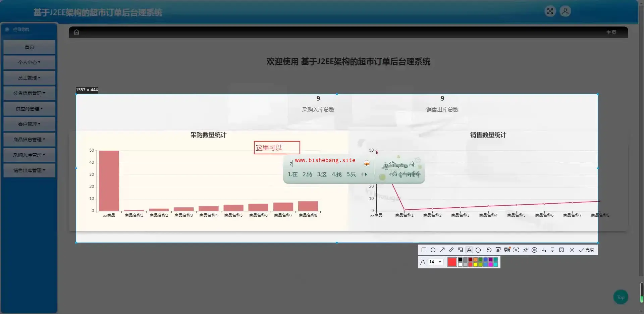
Task: Undo the last annotation
Action: click(489, 250)
